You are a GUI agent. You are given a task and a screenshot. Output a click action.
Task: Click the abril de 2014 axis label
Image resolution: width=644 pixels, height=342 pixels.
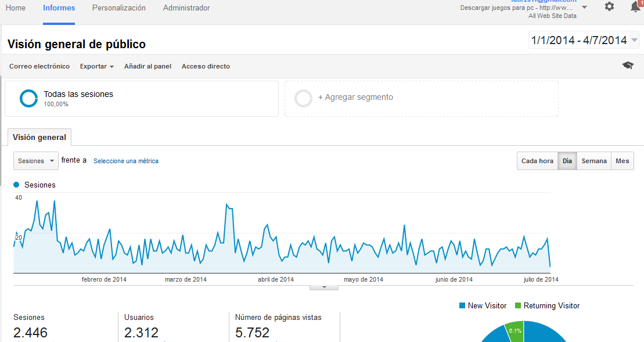pos(276,280)
